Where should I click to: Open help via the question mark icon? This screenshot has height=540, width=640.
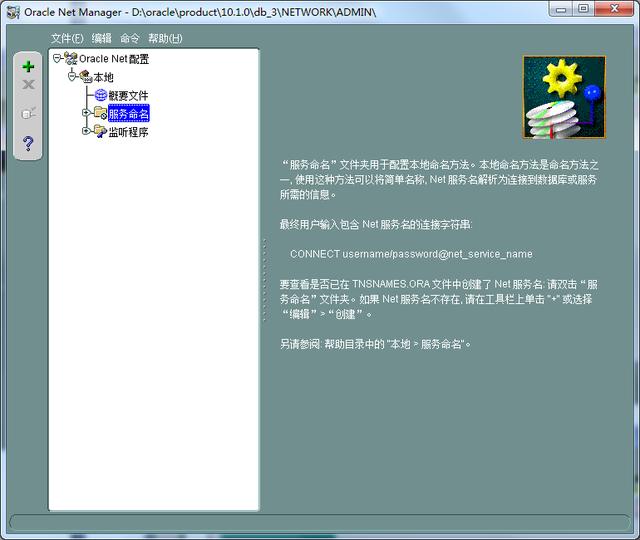click(28, 143)
